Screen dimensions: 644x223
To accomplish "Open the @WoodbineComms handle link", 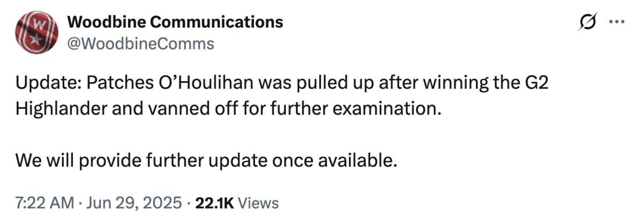I will pos(141,43).
